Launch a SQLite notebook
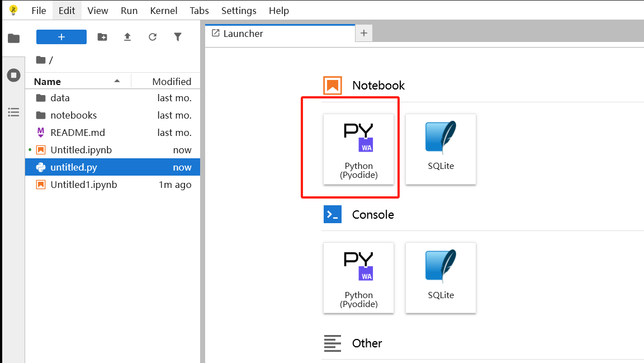Screen dimensions: 644x363 tap(441, 149)
